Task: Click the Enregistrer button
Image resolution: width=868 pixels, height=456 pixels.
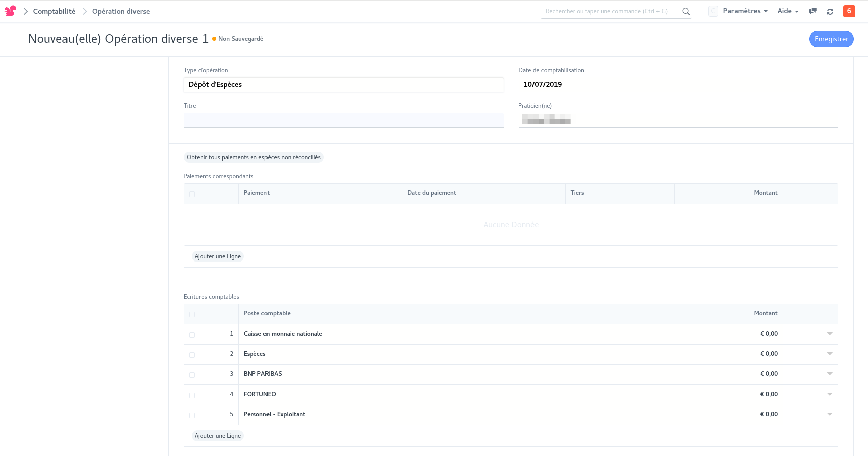Action: [831, 39]
